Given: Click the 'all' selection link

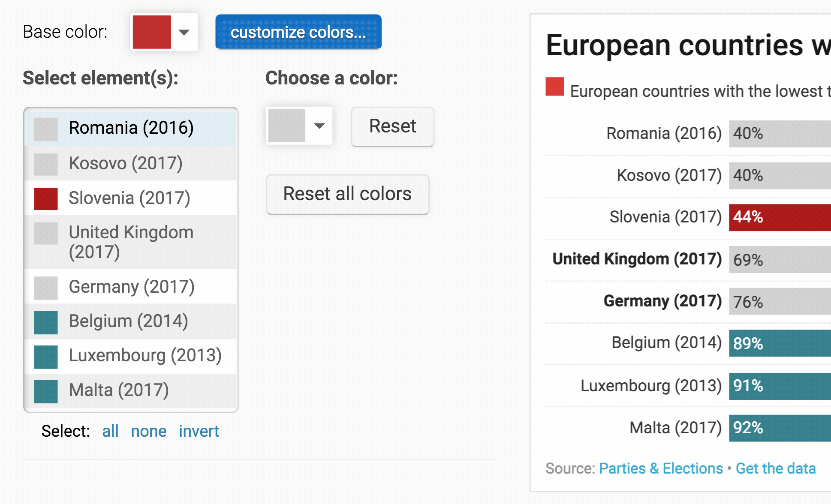Looking at the screenshot, I should tap(110, 431).
